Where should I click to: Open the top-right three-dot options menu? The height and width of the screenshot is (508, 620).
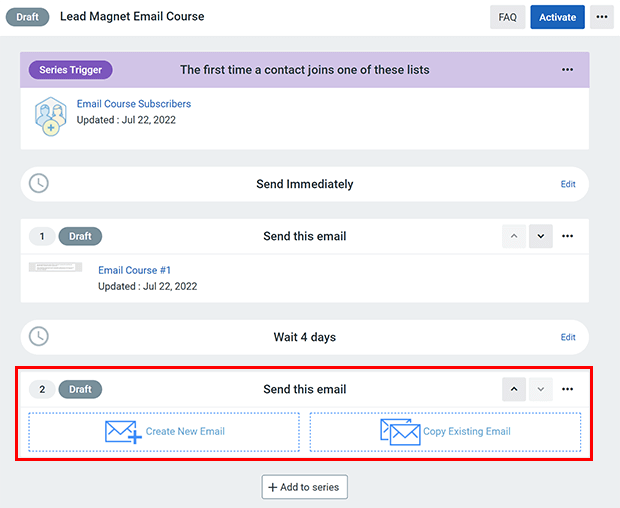(x=601, y=17)
